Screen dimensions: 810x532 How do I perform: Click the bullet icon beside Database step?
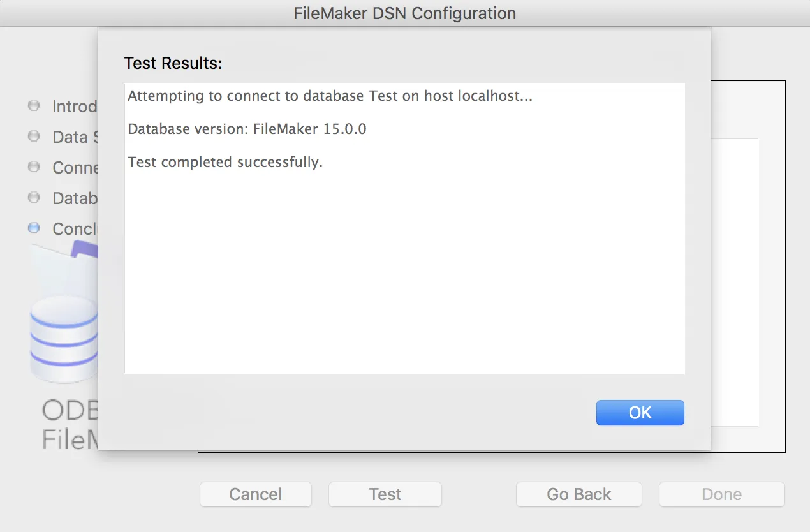point(34,197)
